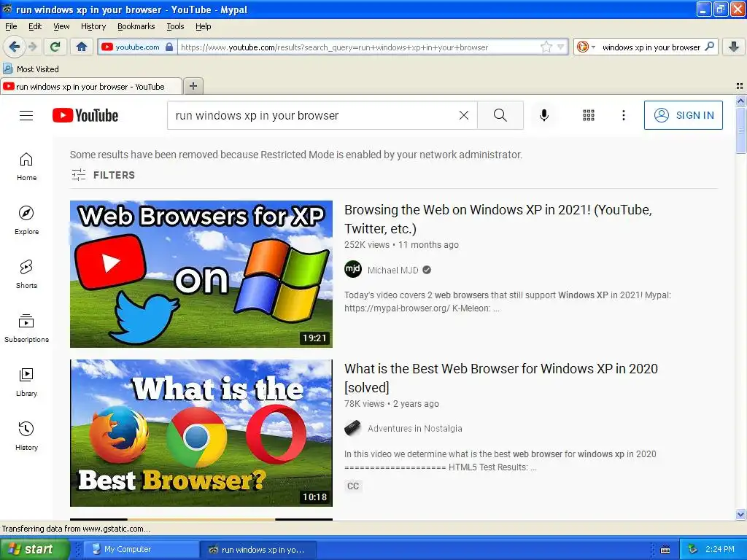Viewport: 747px width, 560px height.
Task: Open the Browsing the Web on Windows XP title
Action: tap(498, 219)
